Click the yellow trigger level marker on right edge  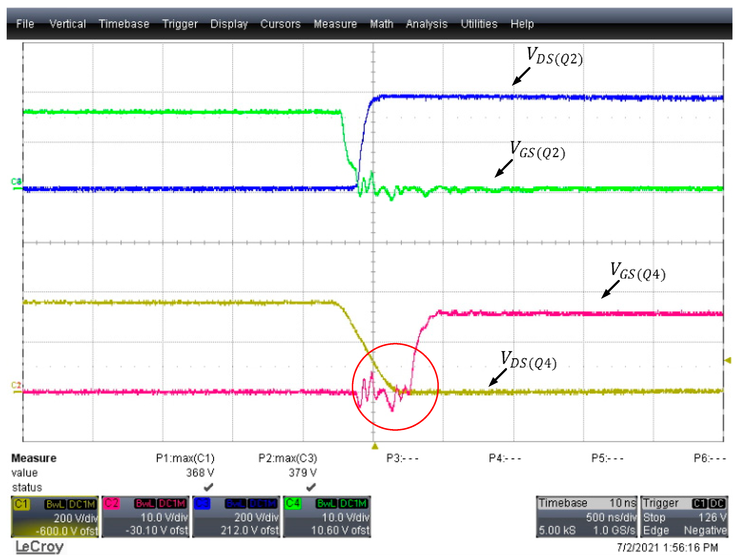pos(728,360)
